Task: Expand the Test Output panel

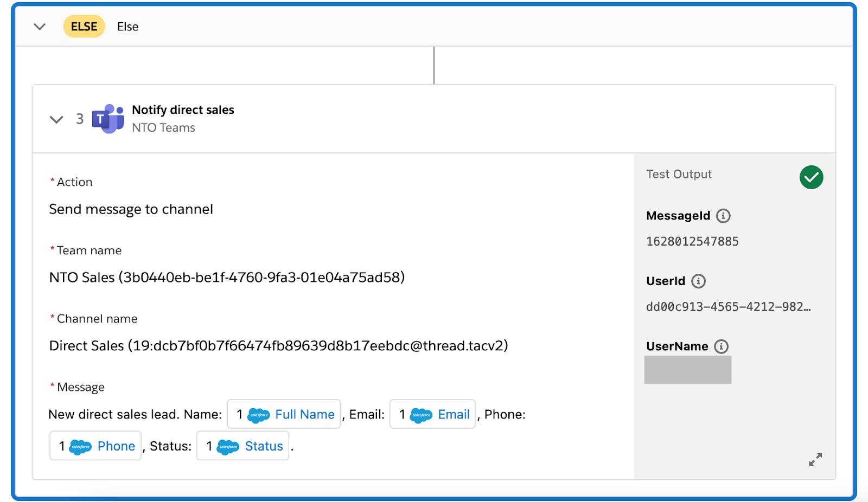Action: tap(815, 460)
